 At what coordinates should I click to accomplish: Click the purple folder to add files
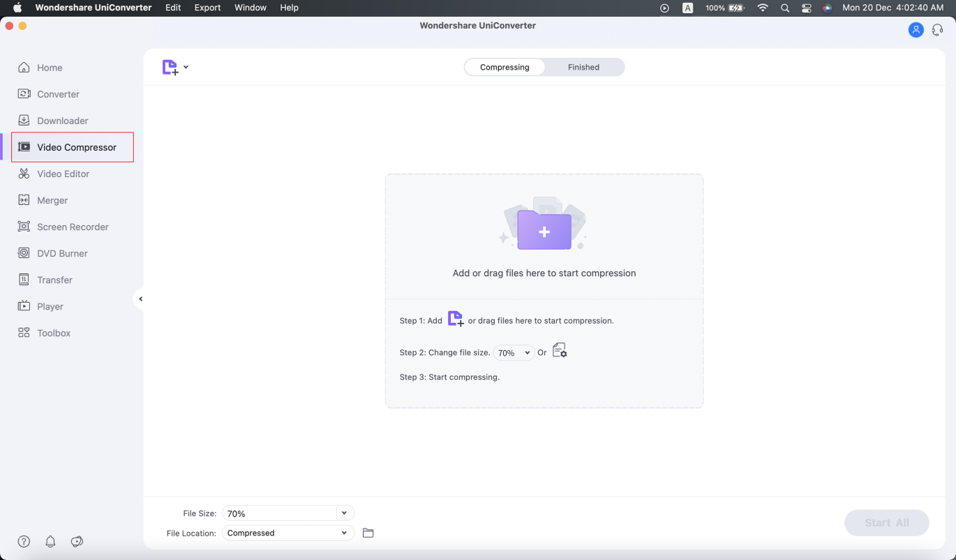(x=544, y=229)
